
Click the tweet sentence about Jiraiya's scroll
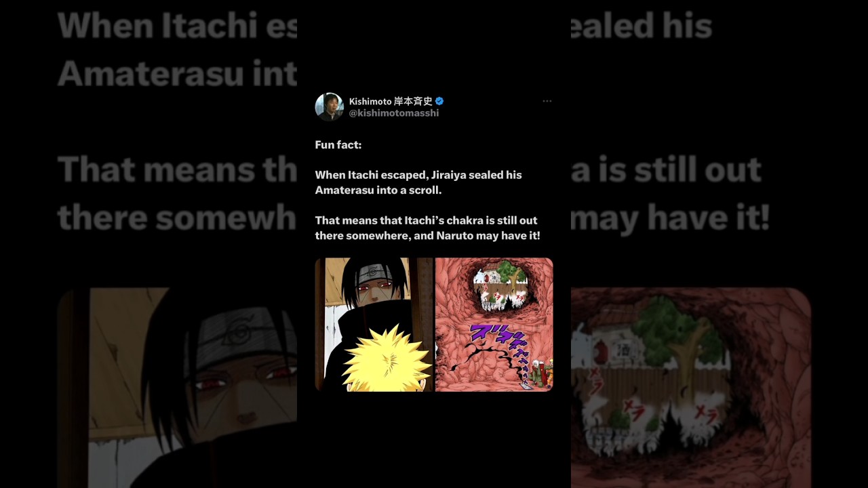418,182
